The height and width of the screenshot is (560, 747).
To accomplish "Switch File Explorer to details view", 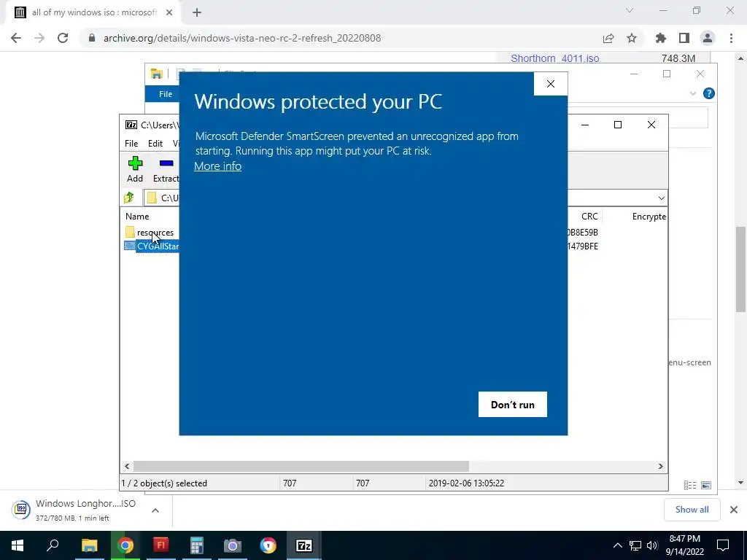I will (690, 485).
